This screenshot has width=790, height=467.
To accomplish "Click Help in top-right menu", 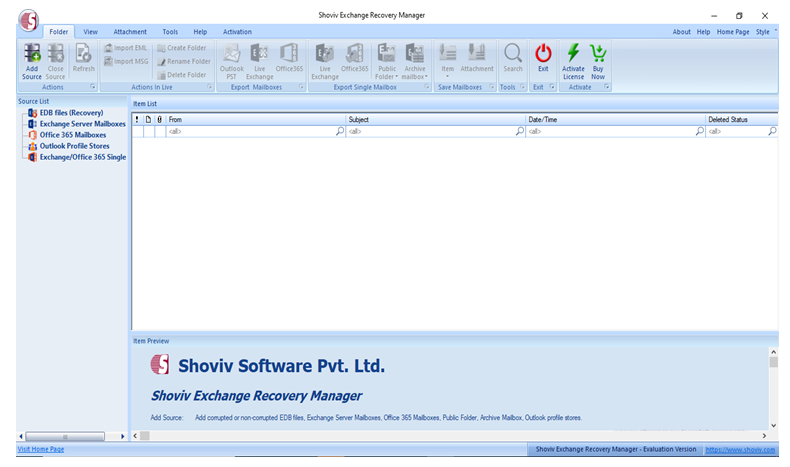I will tap(703, 32).
